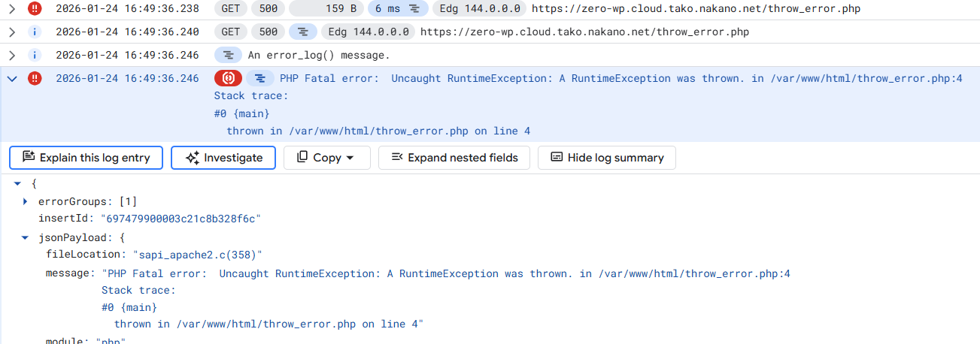Expand the 16:49:36.240 log entry
Viewport: 980px width, 344px height.
coord(12,32)
